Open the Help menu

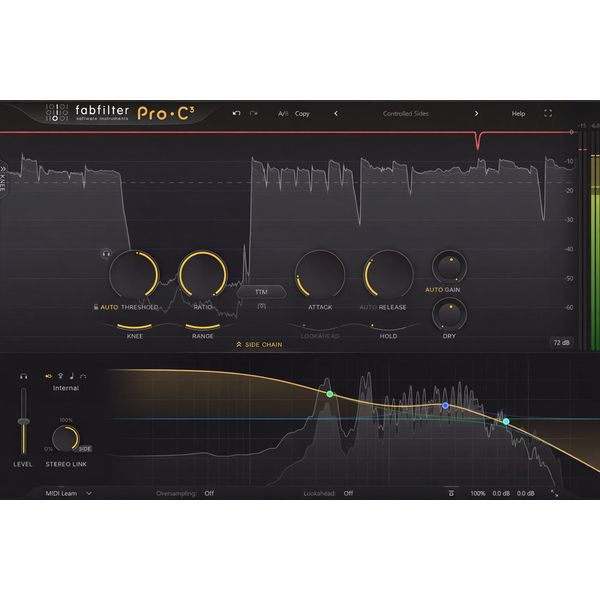click(x=518, y=114)
